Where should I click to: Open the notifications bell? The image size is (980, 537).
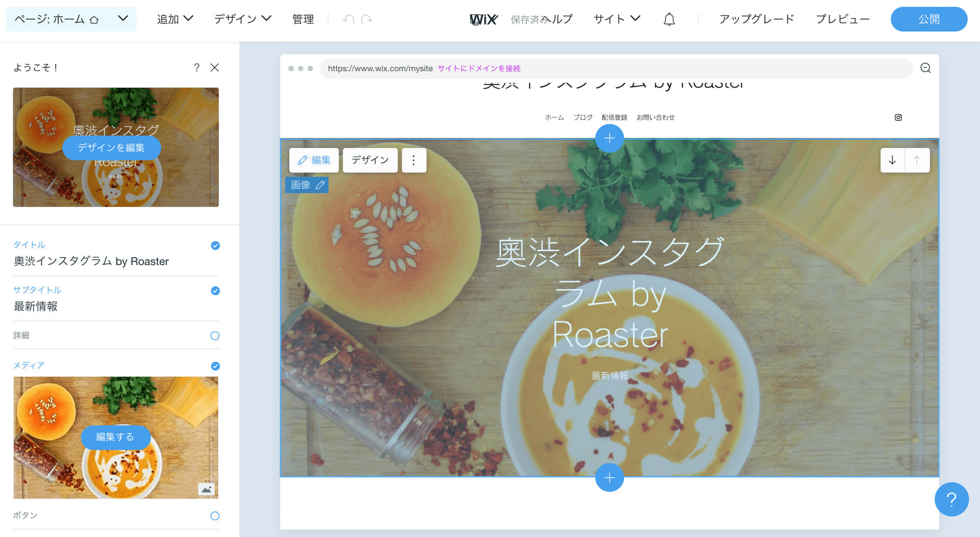(x=669, y=19)
